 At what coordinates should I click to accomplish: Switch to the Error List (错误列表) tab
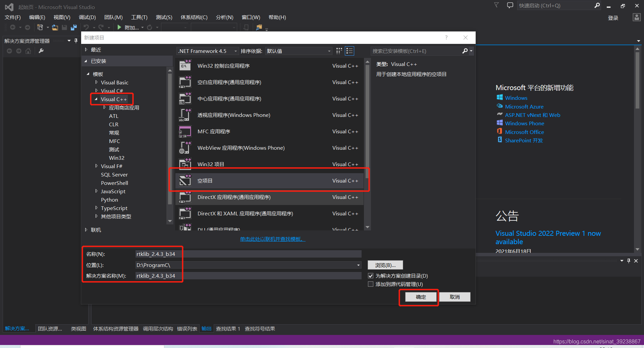pos(187,329)
